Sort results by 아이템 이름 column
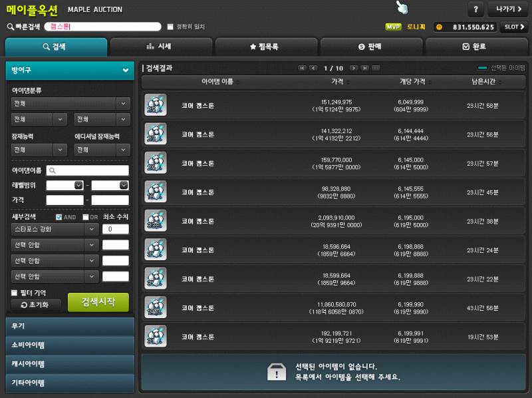 coord(221,82)
